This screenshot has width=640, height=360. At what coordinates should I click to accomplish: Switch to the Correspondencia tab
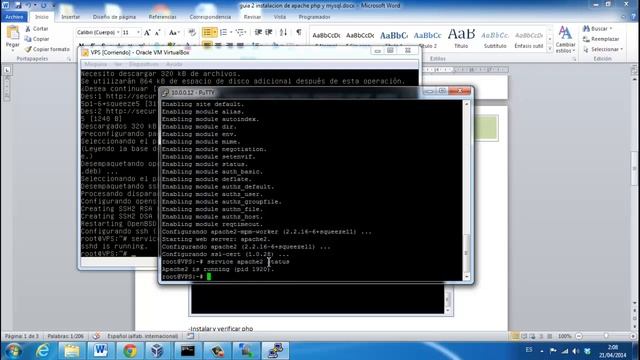coord(210,17)
